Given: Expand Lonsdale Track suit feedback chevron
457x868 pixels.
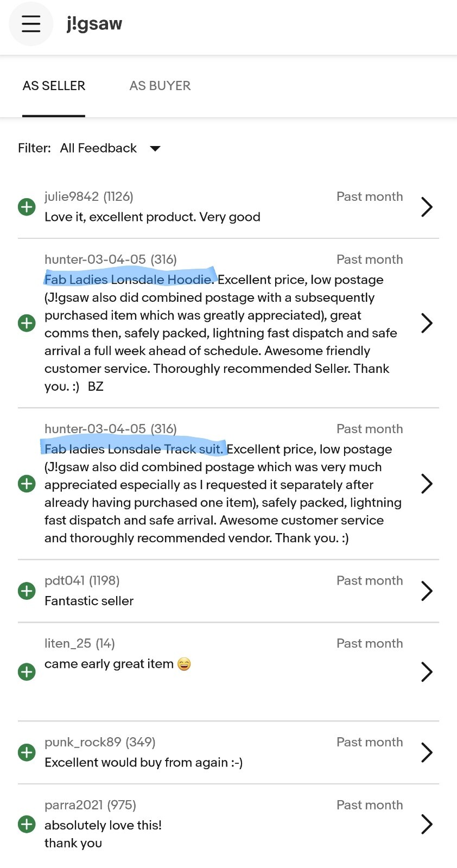Looking at the screenshot, I should tap(427, 484).
